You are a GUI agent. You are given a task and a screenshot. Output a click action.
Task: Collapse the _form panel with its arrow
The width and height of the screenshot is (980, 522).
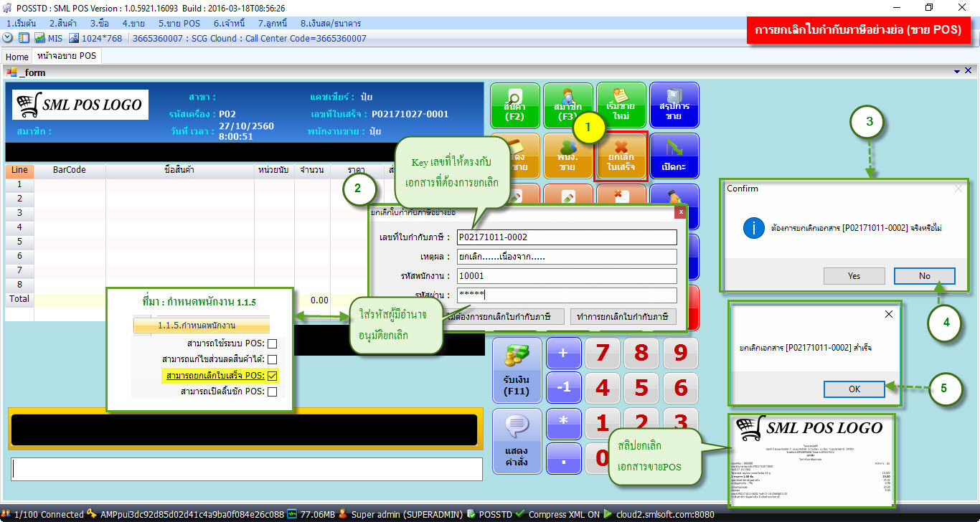point(957,70)
